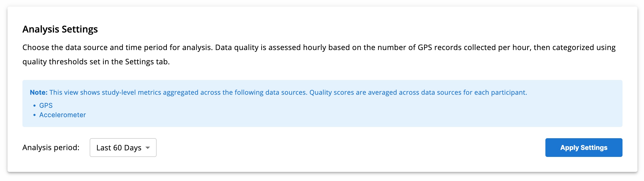Select the Accelerometer data source item

[62, 115]
